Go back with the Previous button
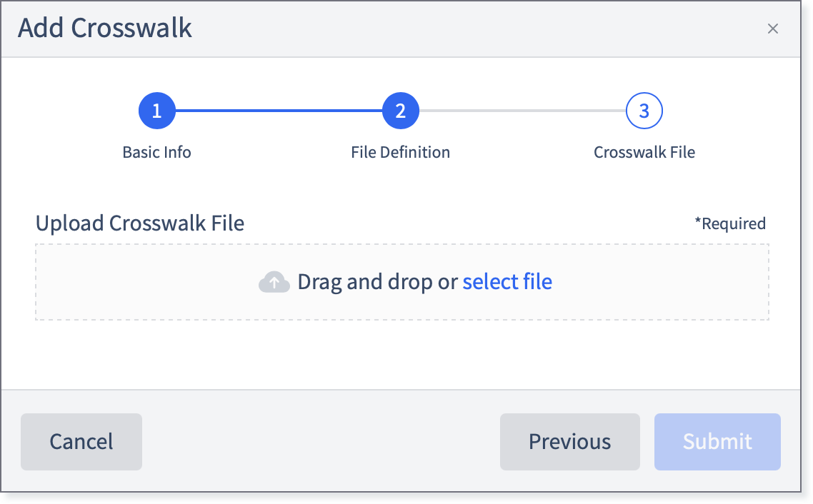 click(x=570, y=442)
